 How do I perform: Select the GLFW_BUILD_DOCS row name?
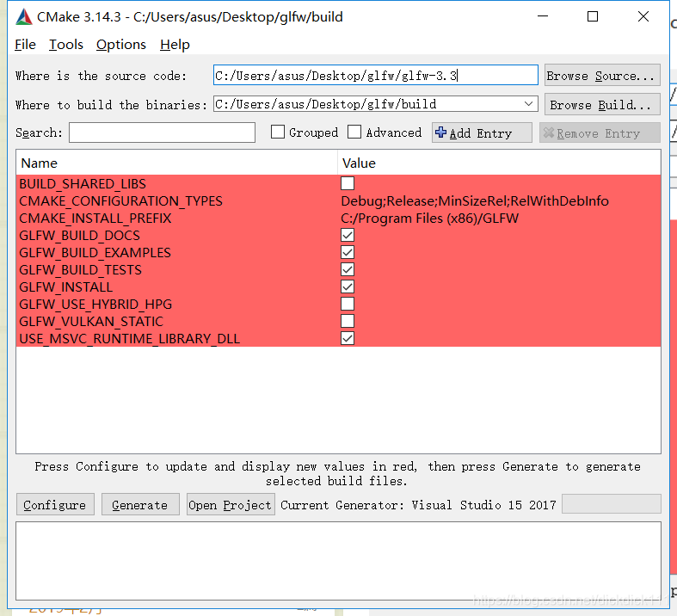pos(79,235)
